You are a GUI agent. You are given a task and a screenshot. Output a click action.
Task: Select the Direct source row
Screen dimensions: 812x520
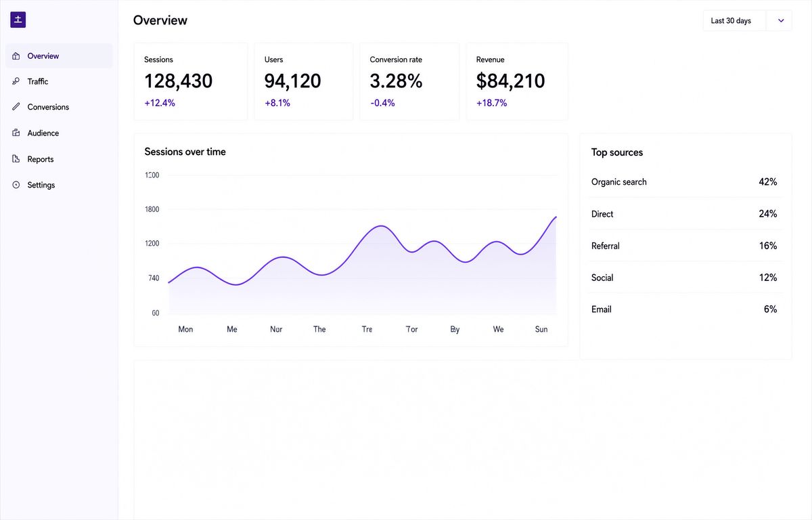click(x=684, y=214)
